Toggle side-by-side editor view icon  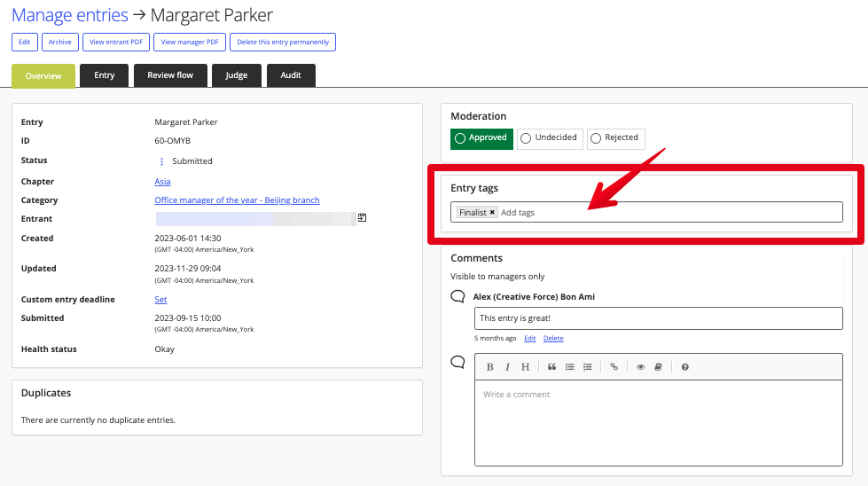(658, 367)
